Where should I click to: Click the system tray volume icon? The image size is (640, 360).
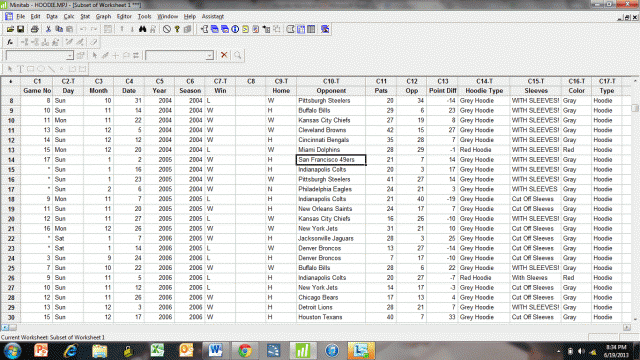point(581,351)
